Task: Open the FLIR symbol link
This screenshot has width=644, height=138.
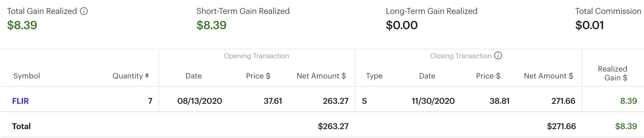Action: pos(21,101)
